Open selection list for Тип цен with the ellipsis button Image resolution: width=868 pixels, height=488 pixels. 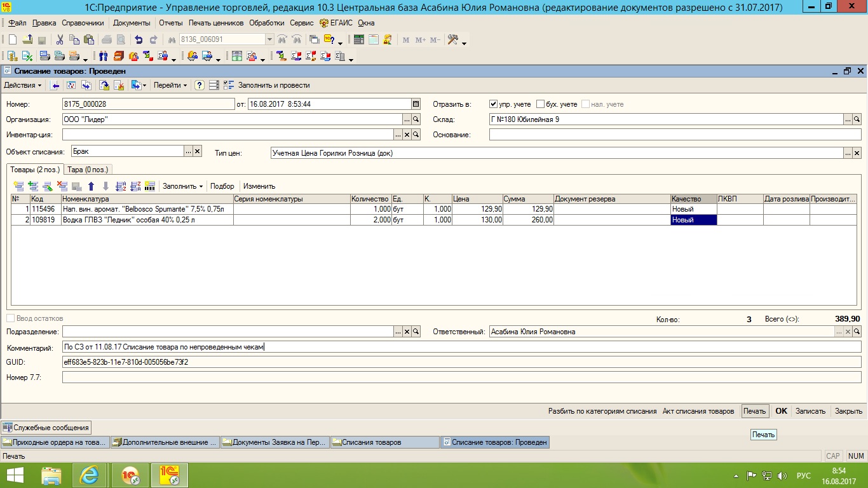(x=848, y=153)
